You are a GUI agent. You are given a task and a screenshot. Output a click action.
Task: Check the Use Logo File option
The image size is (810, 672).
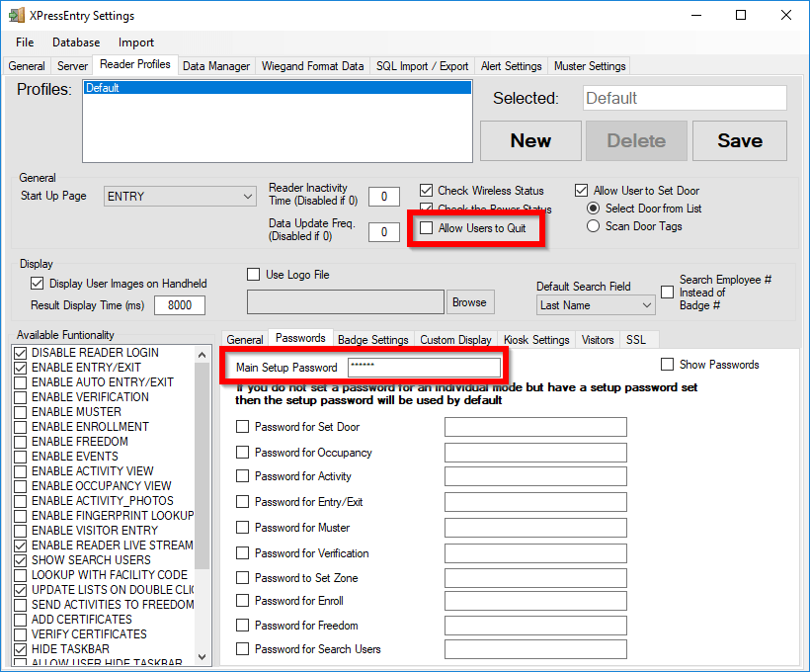click(253, 274)
